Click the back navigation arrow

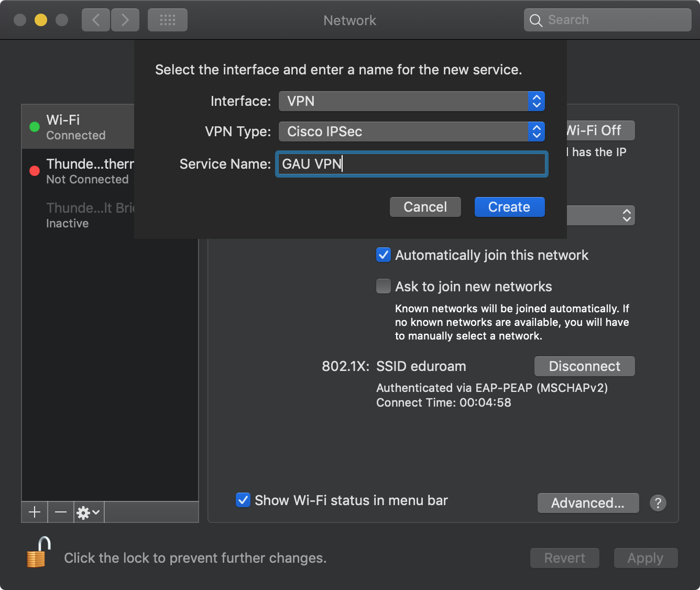[96, 20]
